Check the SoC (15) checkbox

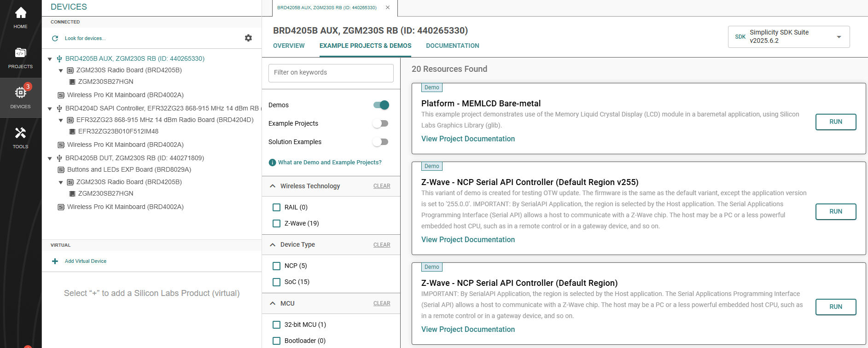[x=277, y=282]
